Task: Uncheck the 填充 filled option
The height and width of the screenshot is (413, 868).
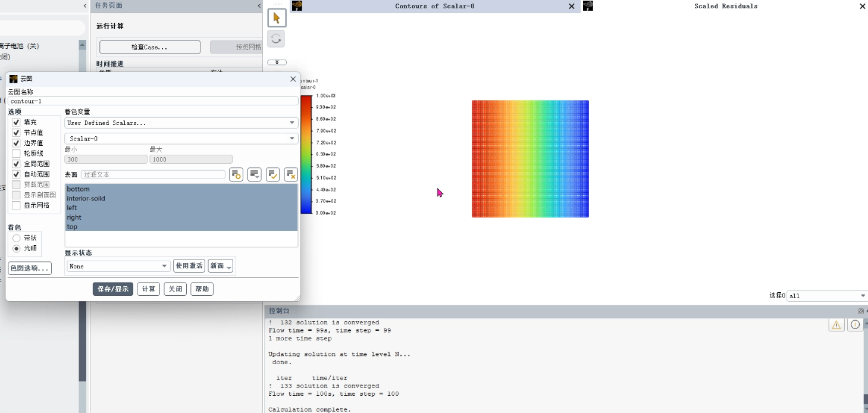Action: point(16,122)
